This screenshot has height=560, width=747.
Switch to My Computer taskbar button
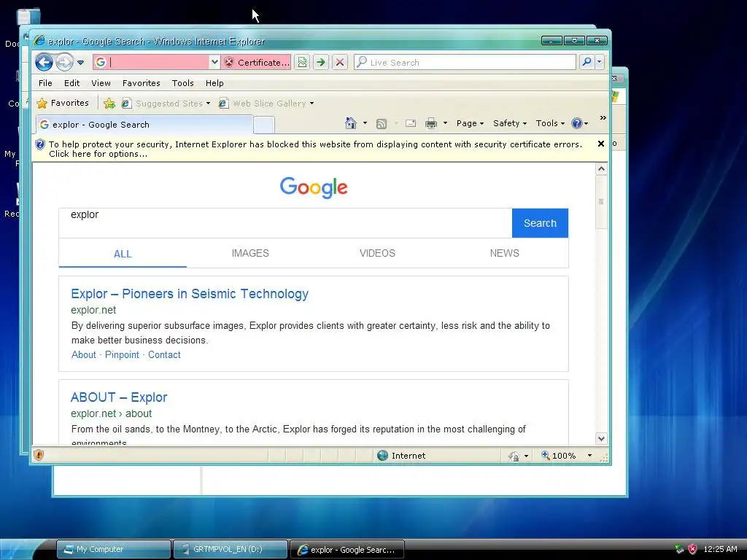tap(114, 549)
